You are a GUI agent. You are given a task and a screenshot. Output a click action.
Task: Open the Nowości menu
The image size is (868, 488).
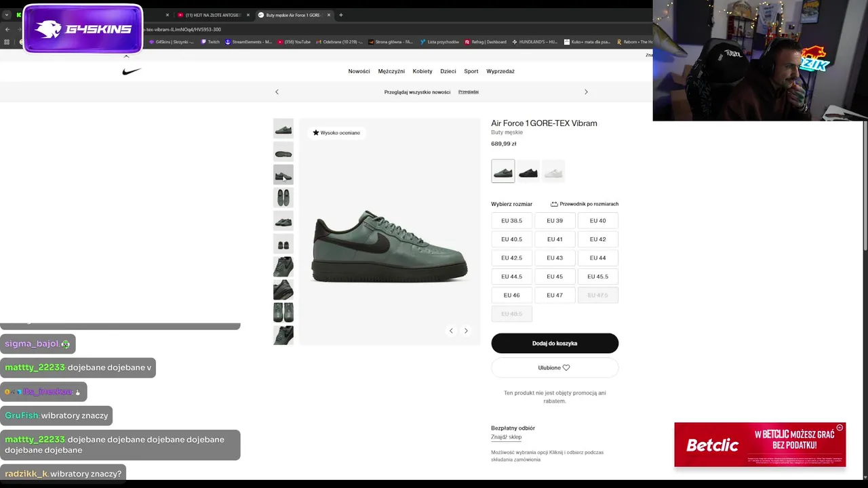359,71
